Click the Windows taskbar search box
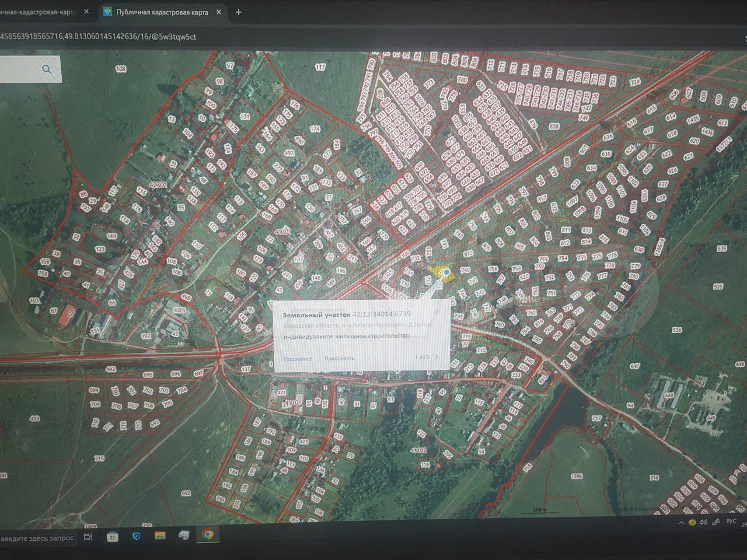Viewport: 747px width, 560px height. tap(37, 538)
